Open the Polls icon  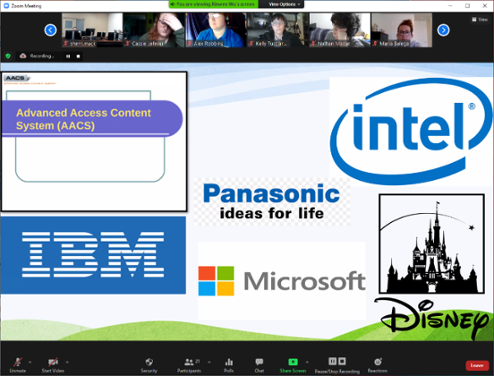229,365
